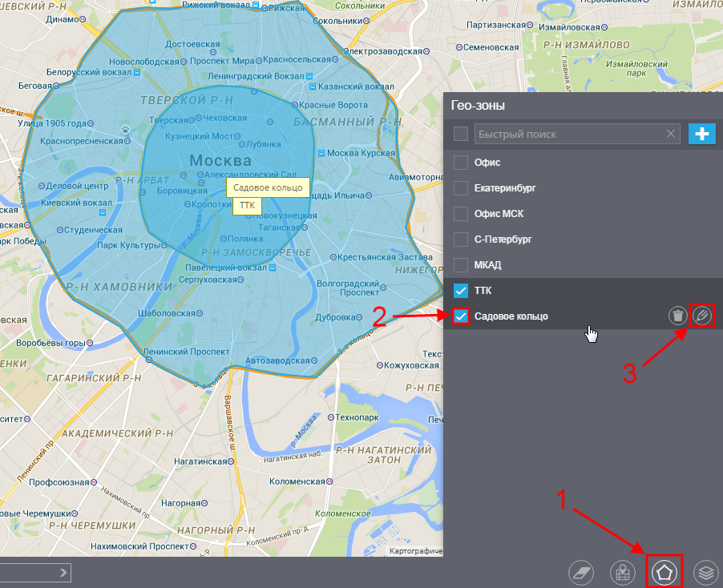
Task: Click the eraser icon in bottom toolbar
Action: (581, 572)
